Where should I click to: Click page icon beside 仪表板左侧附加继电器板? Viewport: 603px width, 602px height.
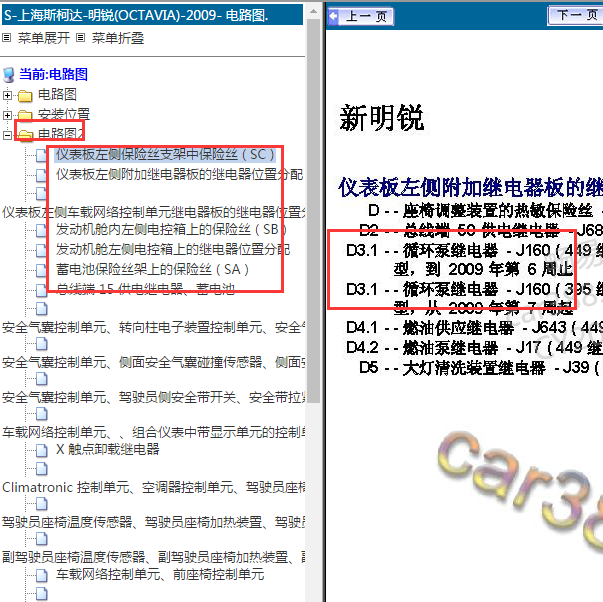tap(42, 175)
